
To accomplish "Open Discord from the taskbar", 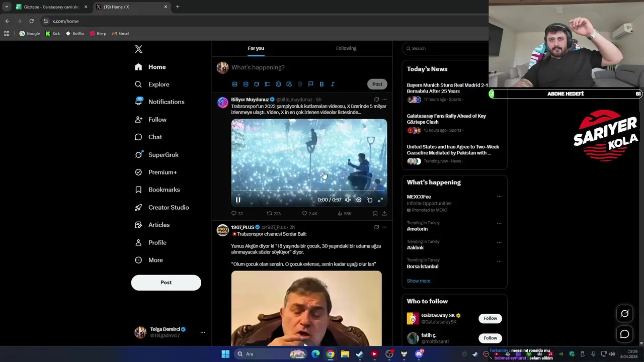I will click(419, 354).
